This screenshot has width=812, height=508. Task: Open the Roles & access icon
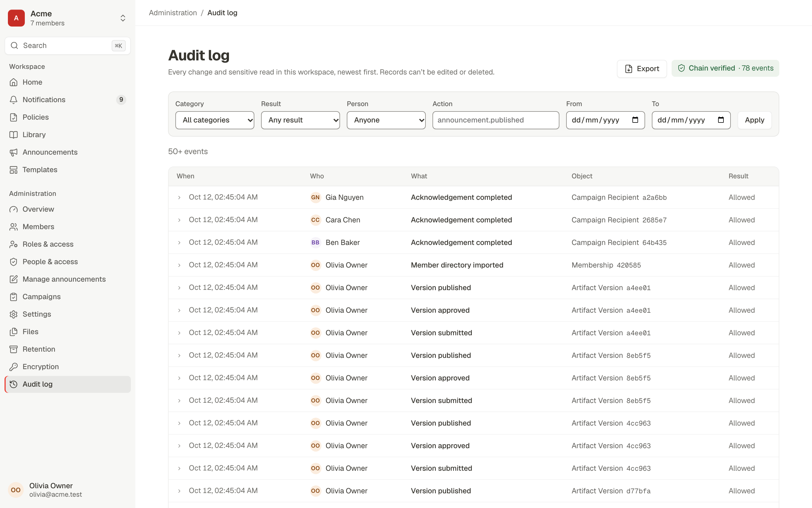point(14,244)
